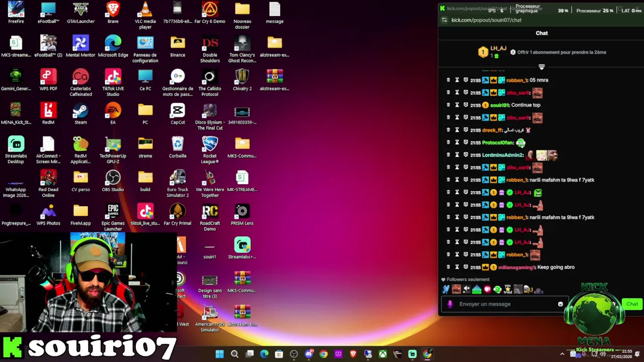Launch Brave from the desktop shortcut

113,13
